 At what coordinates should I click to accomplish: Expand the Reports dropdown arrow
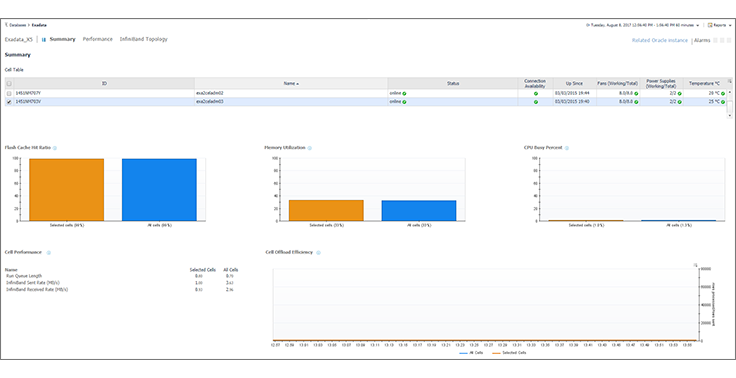(x=731, y=25)
